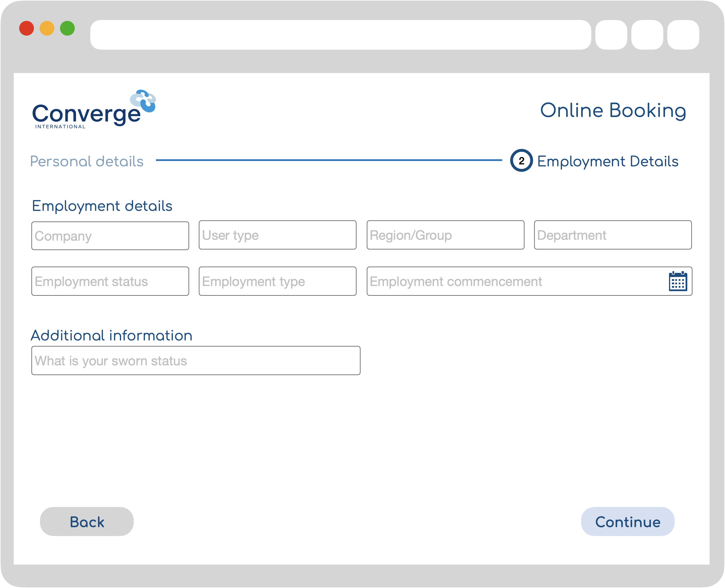Screen dimensions: 725x588
Task: Click the Company field
Action: (x=110, y=236)
